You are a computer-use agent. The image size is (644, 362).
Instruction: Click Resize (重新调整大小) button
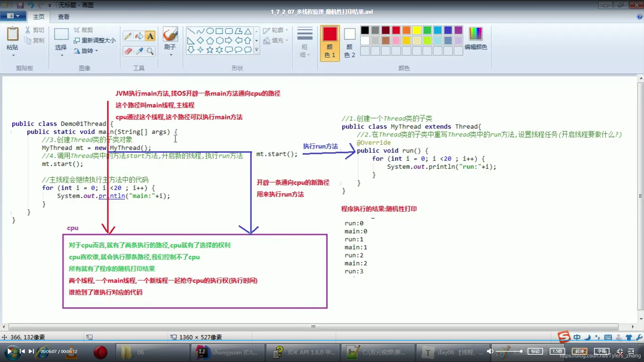click(x=95, y=41)
